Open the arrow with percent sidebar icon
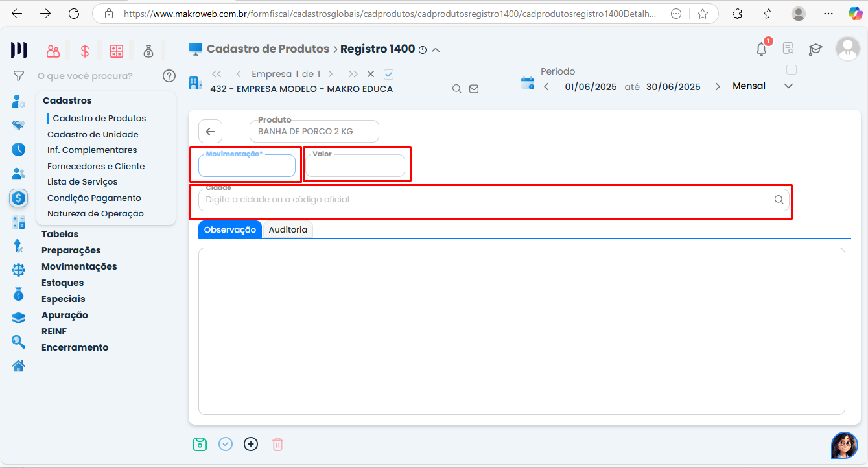 (x=19, y=246)
